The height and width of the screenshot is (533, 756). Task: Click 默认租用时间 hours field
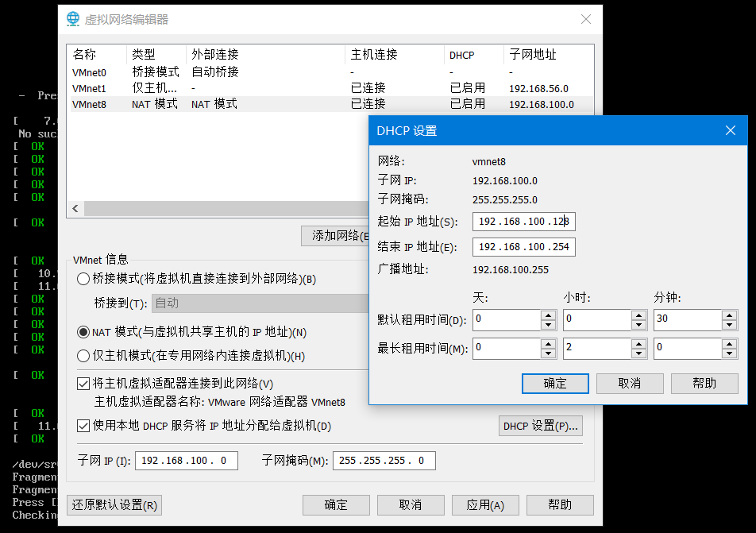point(597,320)
